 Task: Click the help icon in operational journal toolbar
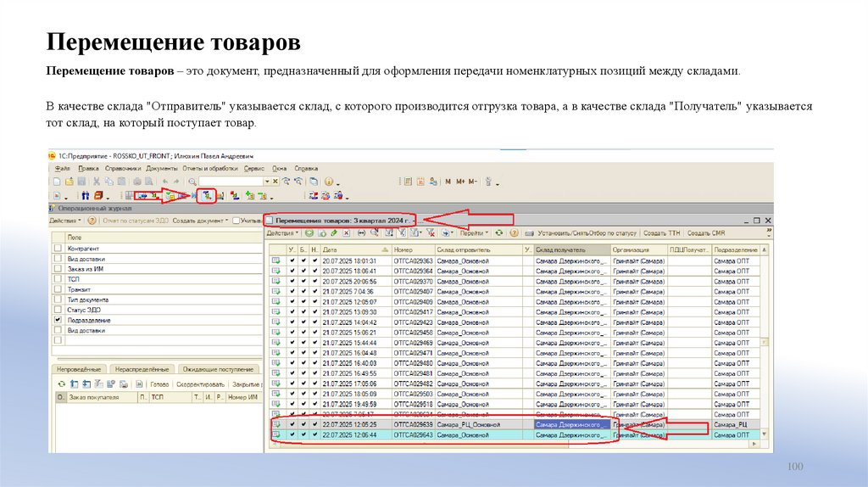coord(92,221)
